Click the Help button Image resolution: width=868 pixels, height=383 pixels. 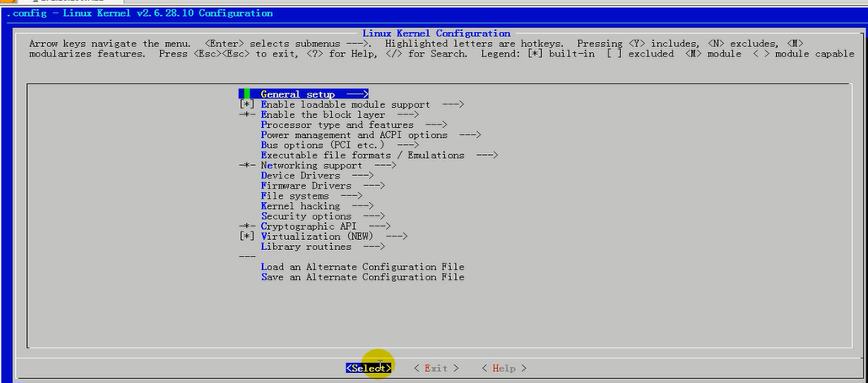click(x=504, y=368)
